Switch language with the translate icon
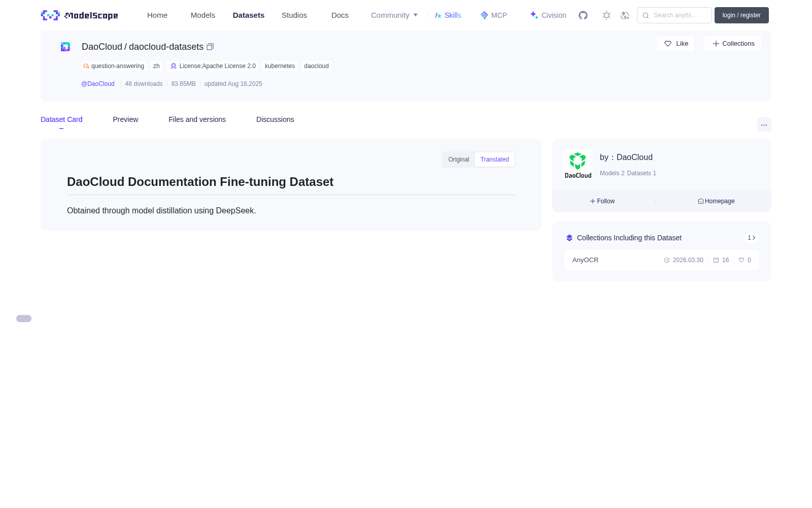 coord(625,15)
